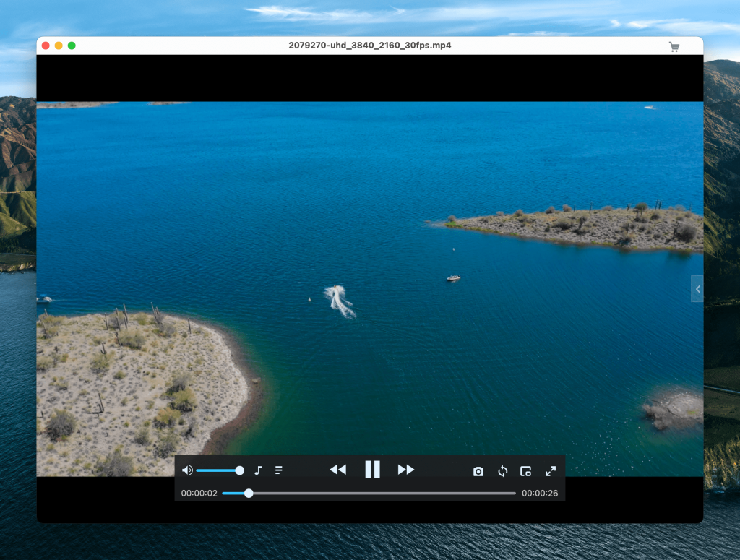Enter fullscreen with the diagonal arrows icon
Image resolution: width=740 pixels, height=560 pixels.
click(551, 471)
